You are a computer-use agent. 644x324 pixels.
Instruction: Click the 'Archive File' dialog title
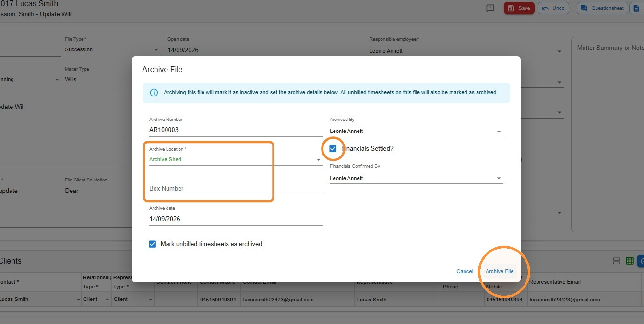(x=162, y=70)
